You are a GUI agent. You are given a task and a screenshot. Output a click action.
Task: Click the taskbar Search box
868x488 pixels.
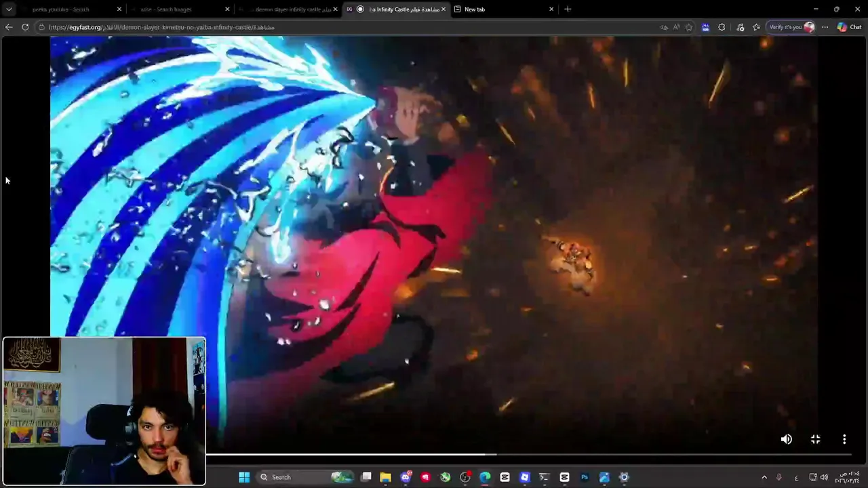click(307, 477)
